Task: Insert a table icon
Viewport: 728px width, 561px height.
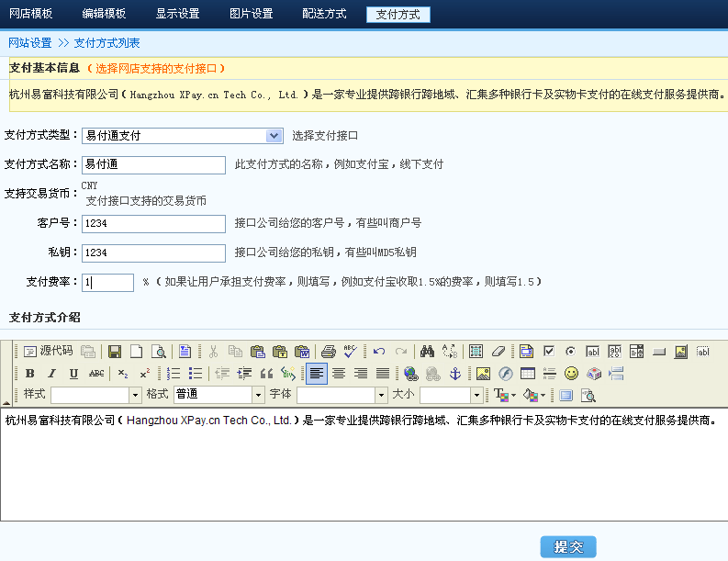Action: (x=528, y=374)
